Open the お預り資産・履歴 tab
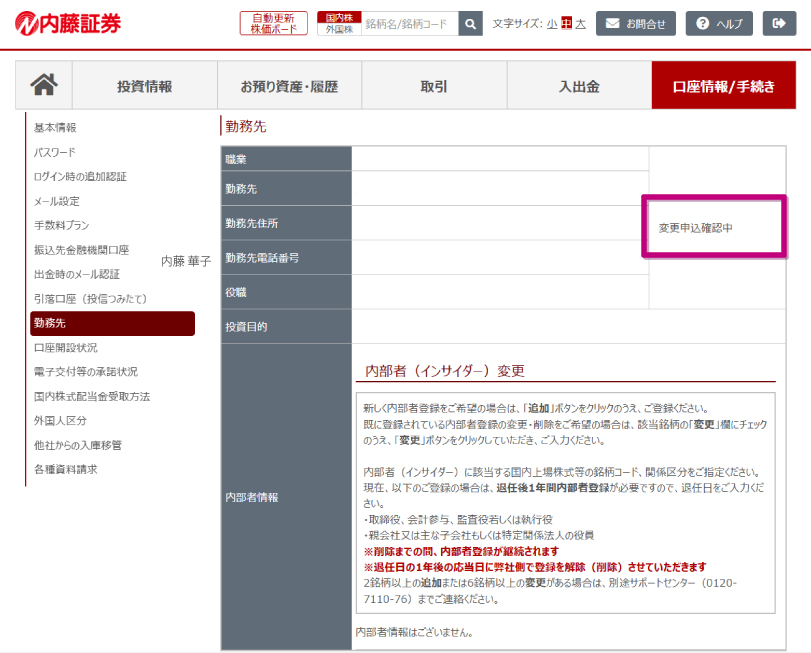 (x=289, y=86)
